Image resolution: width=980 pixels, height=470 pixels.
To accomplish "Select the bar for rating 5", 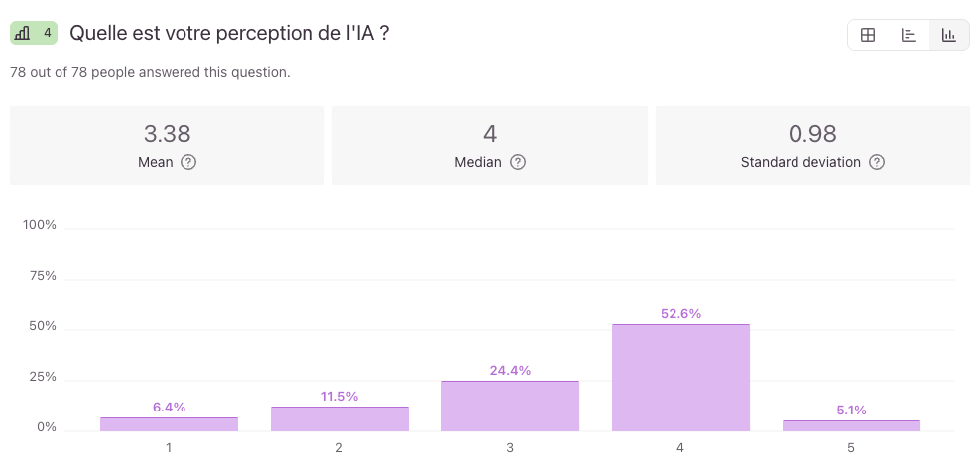I will pyautogui.click(x=851, y=425).
